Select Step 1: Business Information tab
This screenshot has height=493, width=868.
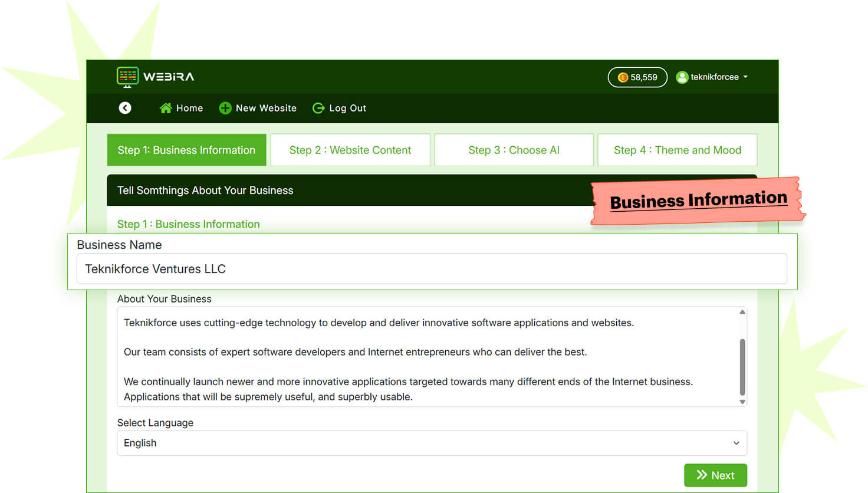click(x=186, y=150)
